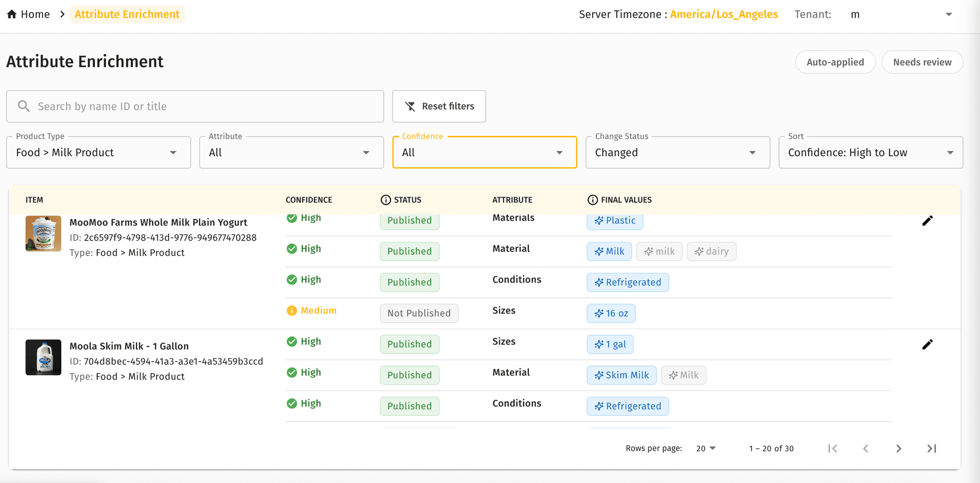
Task: Go to first page of results
Action: click(x=833, y=448)
